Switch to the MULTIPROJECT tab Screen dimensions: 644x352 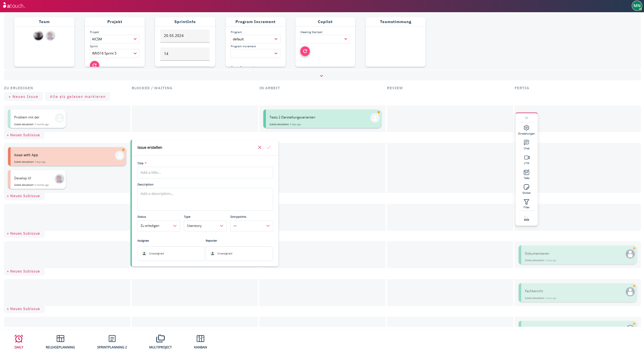(160, 342)
